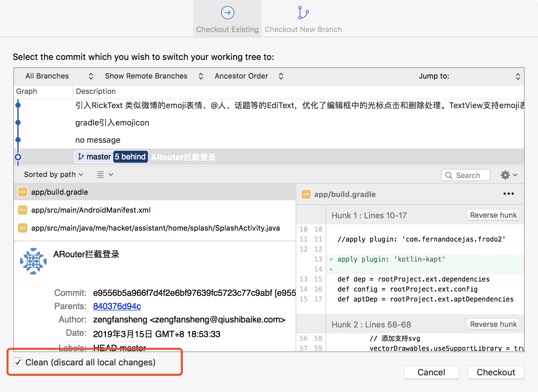
Task: Click modified icon beside SplashActivity.java
Action: pyautogui.click(x=22, y=228)
